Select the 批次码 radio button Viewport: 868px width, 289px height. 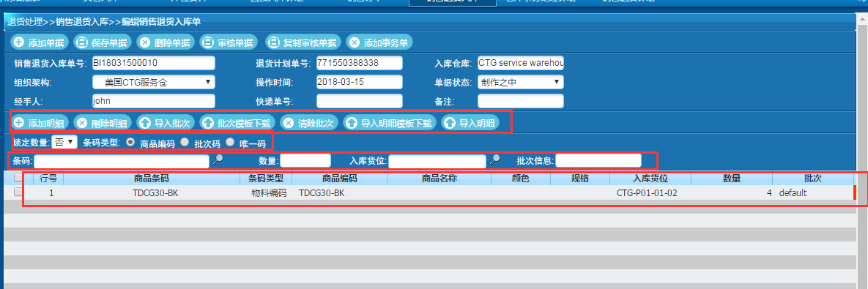point(185,142)
